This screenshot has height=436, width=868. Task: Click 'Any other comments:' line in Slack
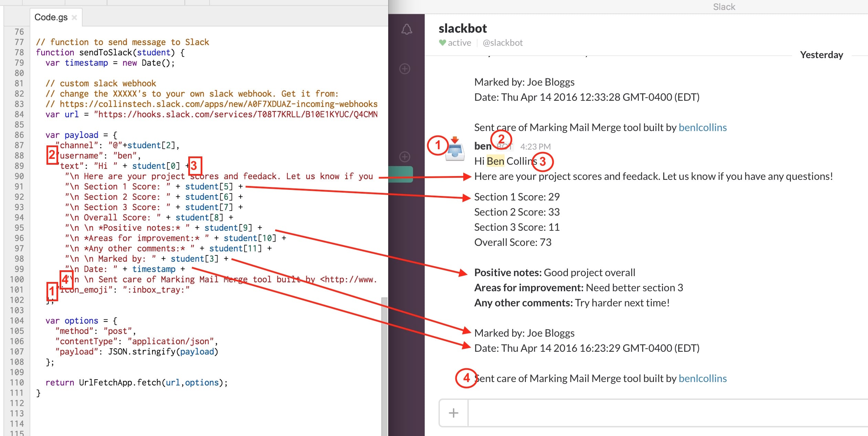(x=572, y=303)
